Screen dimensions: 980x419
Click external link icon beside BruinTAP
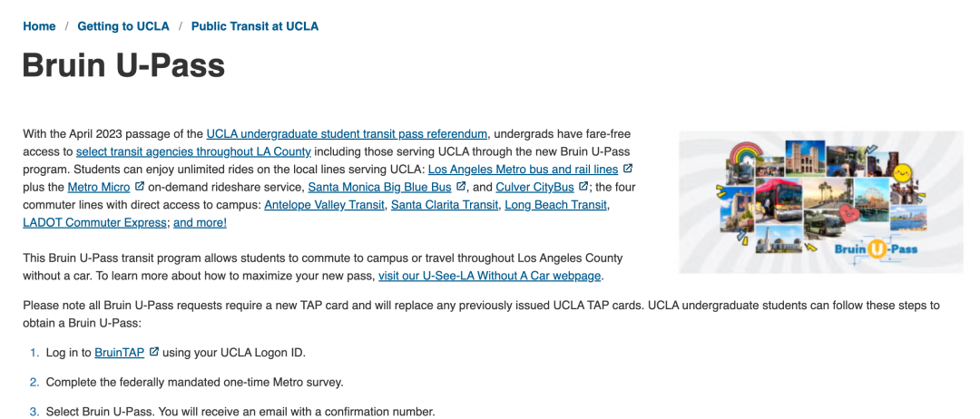(x=154, y=352)
